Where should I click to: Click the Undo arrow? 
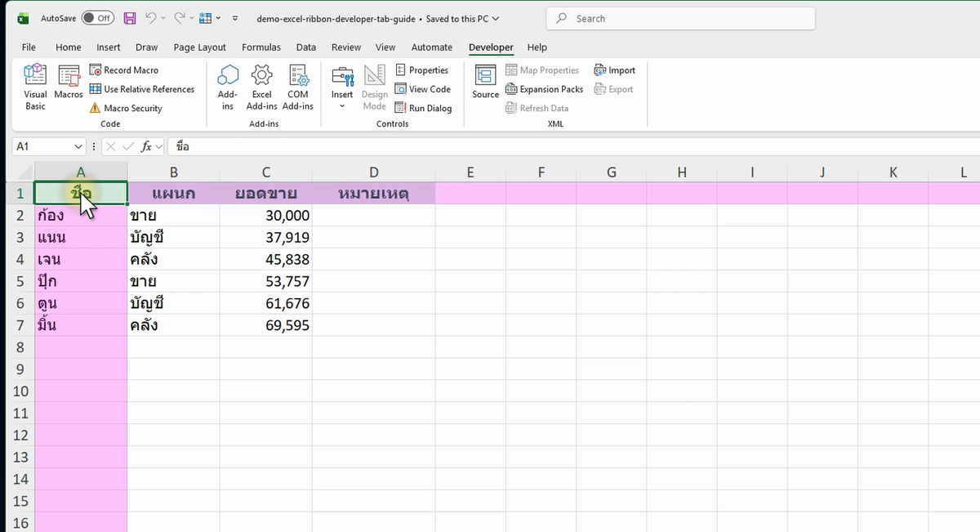pyautogui.click(x=150, y=18)
